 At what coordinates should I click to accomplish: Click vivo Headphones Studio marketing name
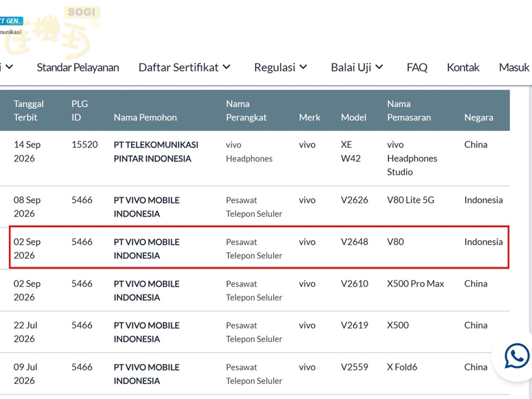412,158
